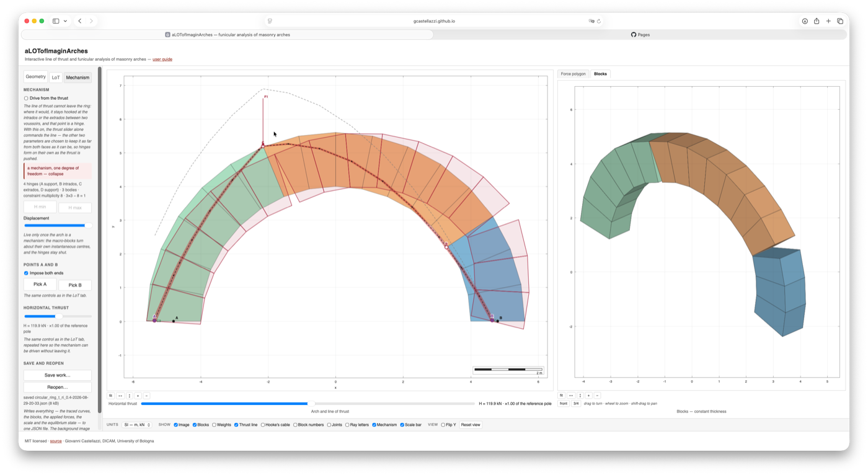868x475 pixels.
Task: Reload the page in address bar
Action: (599, 21)
